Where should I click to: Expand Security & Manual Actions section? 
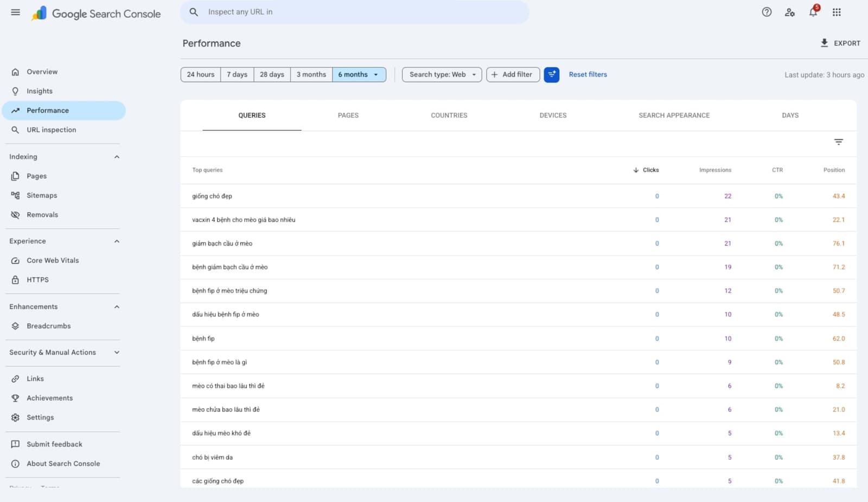click(x=117, y=352)
